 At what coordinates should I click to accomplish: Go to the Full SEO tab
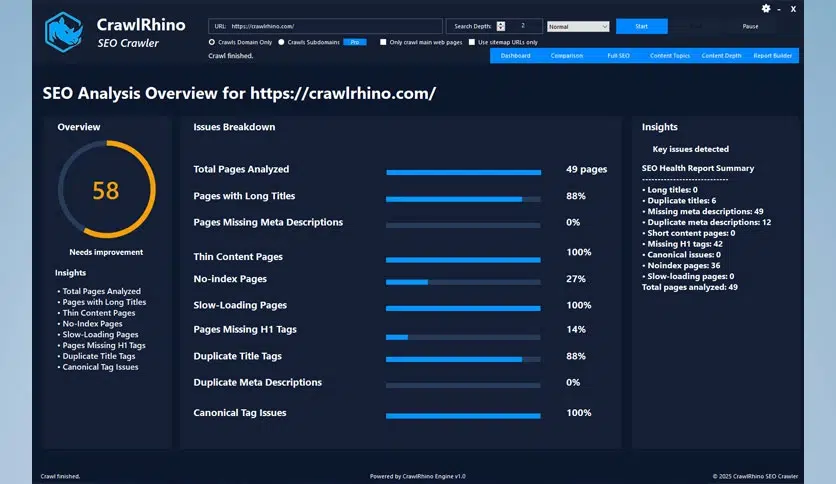click(x=619, y=56)
